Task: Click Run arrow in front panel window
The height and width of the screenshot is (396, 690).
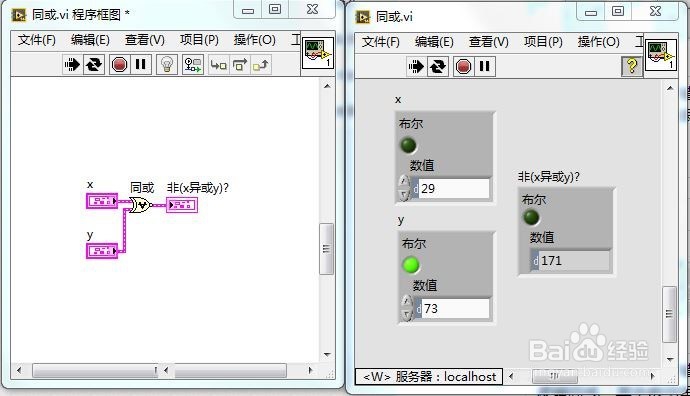Action: tap(416, 67)
